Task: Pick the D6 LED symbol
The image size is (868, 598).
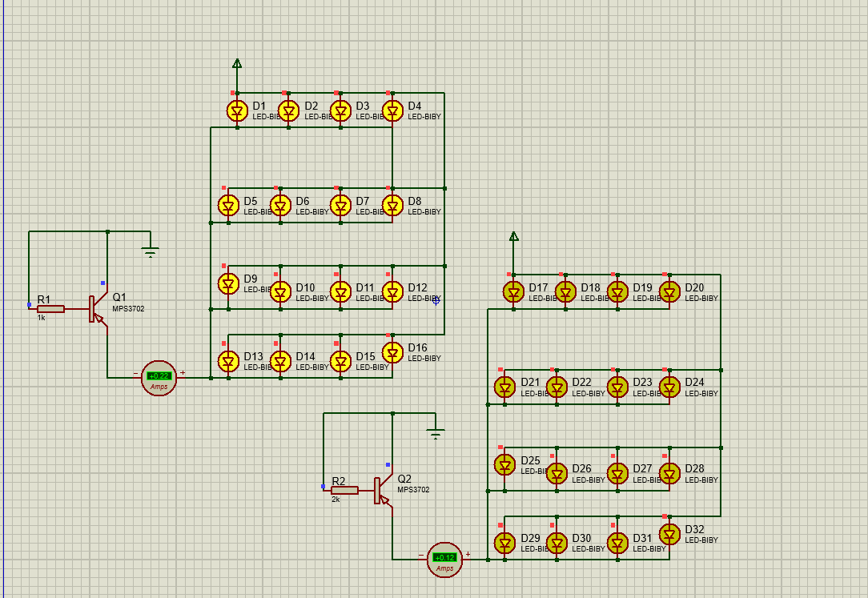Action: point(280,206)
